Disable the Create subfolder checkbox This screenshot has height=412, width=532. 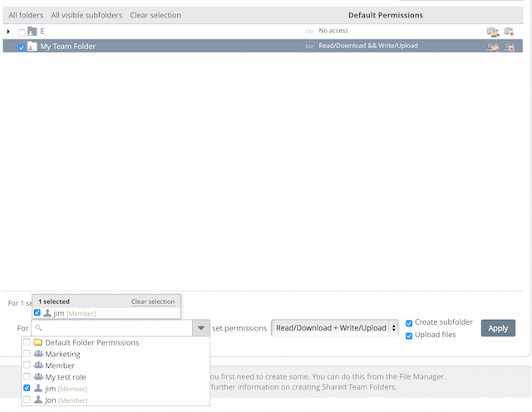tap(409, 322)
